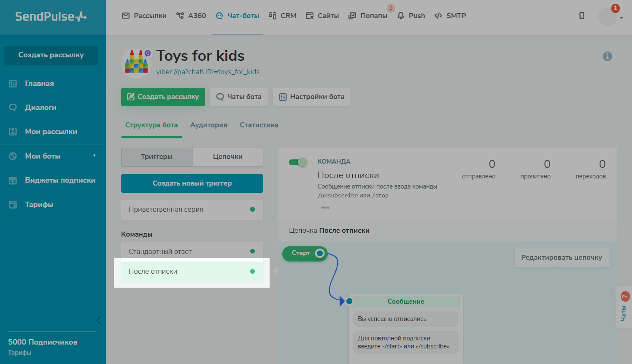Toggle После отписки green status dot
Viewport: 632px width, 364px height.
coord(252,272)
